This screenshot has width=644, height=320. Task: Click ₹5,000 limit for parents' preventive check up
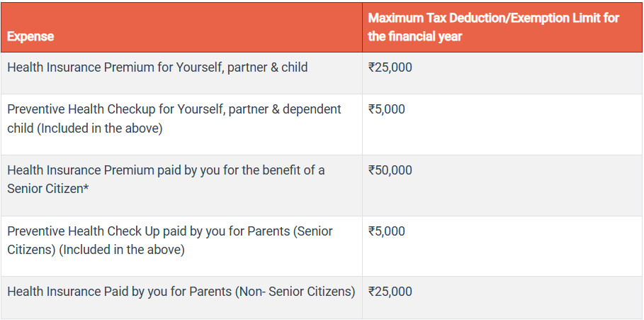386,231
